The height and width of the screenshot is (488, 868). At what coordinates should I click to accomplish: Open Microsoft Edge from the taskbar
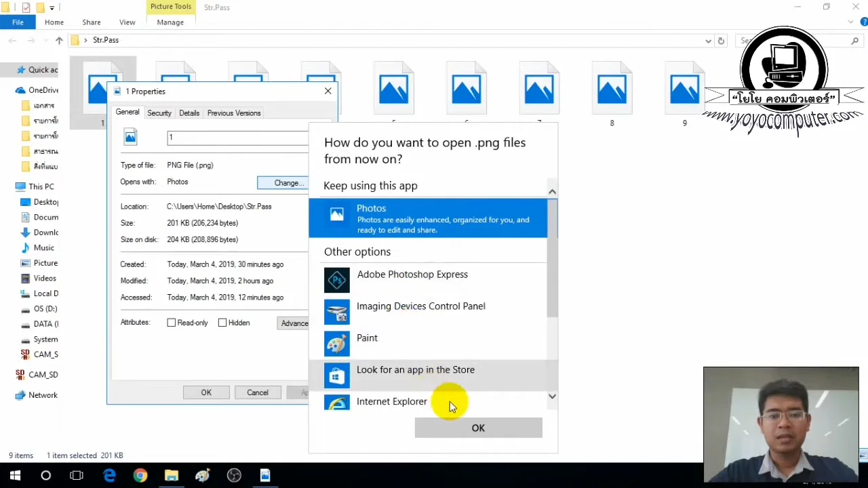click(109, 475)
